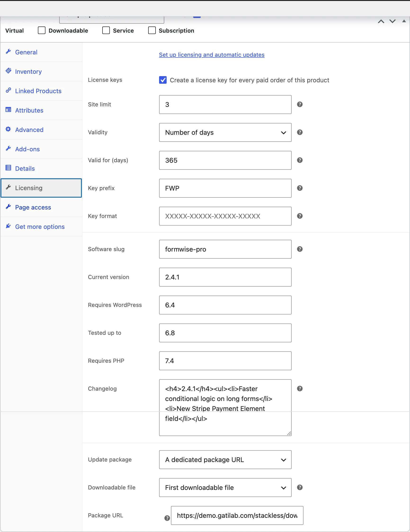
Task: Click the Validity help question mark
Action: point(300,132)
